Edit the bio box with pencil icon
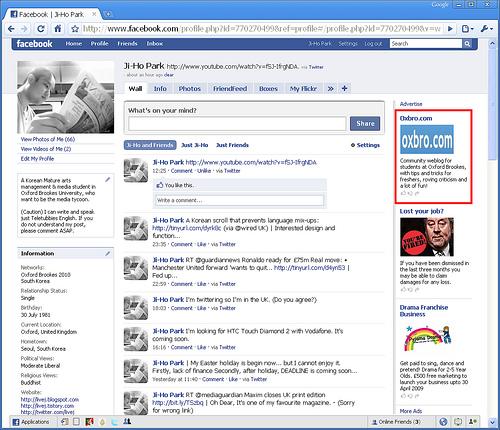Viewport: 500px width, 430px height. [108, 180]
